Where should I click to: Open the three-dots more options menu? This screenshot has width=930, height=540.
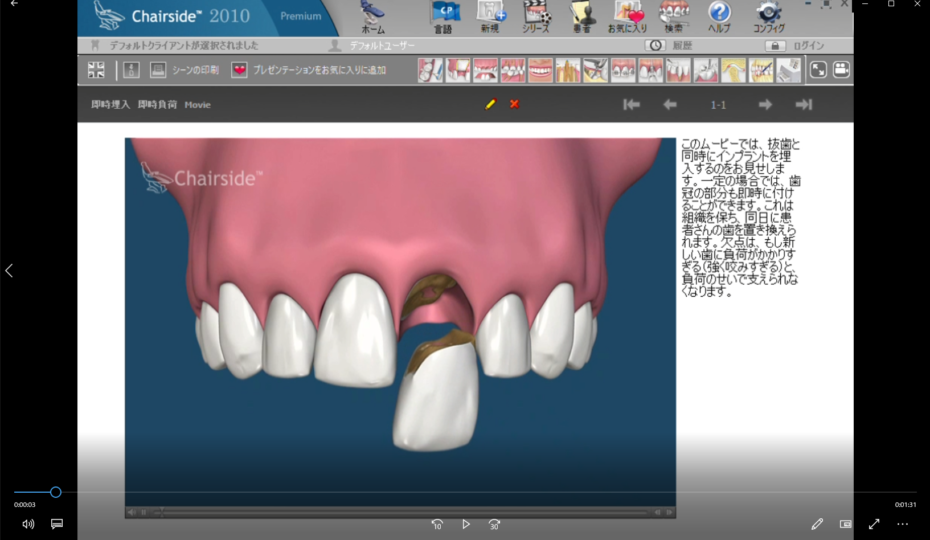903,524
